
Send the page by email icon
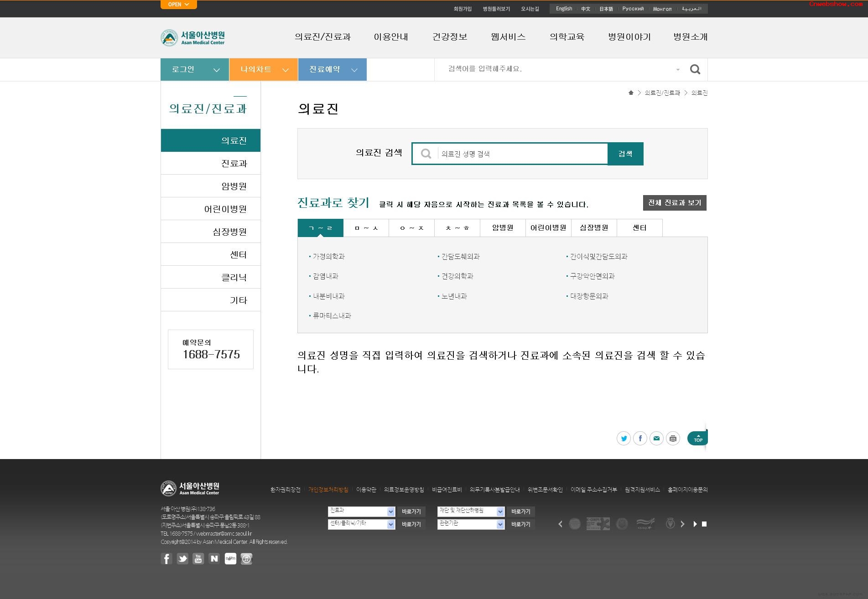[x=656, y=439]
